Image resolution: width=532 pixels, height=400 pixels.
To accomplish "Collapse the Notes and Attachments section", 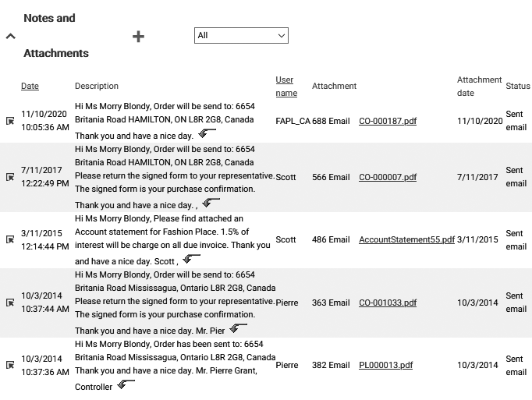I will pyautogui.click(x=10, y=36).
